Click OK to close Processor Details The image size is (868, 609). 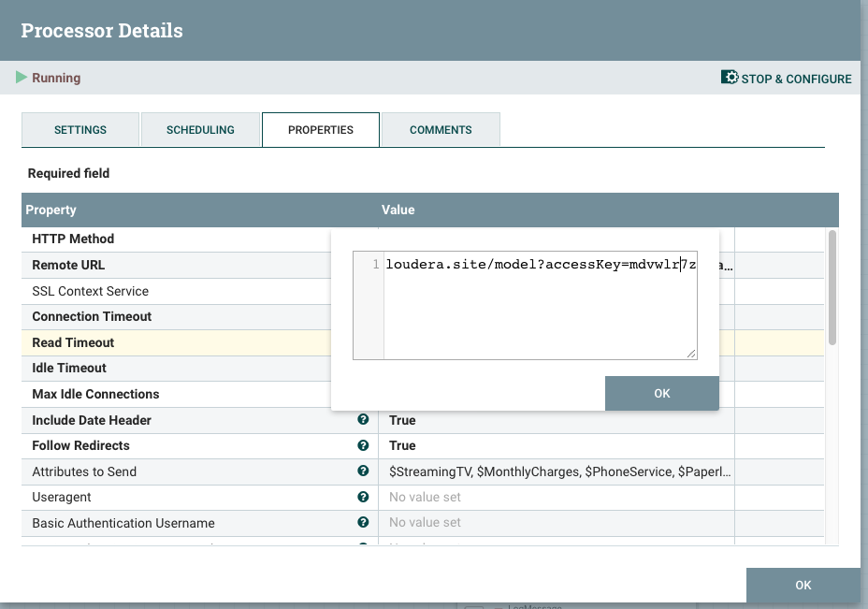point(803,585)
